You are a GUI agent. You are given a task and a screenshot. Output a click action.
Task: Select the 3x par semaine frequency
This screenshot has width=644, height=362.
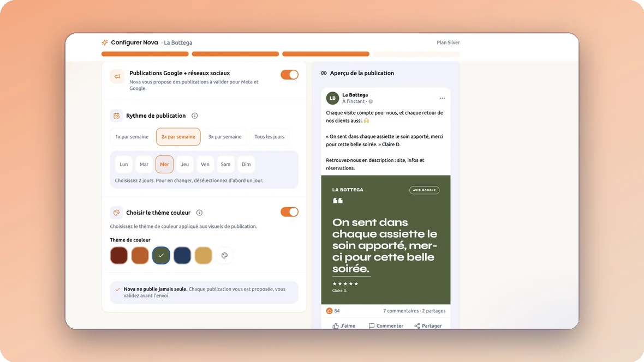point(225,137)
